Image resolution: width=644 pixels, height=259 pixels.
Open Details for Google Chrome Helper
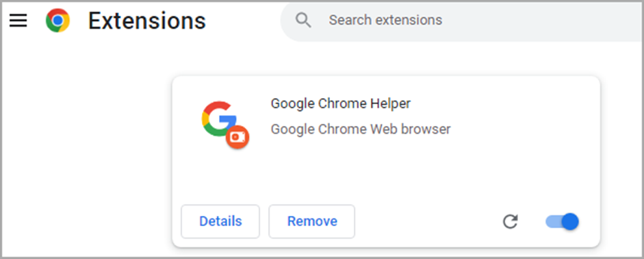(220, 221)
